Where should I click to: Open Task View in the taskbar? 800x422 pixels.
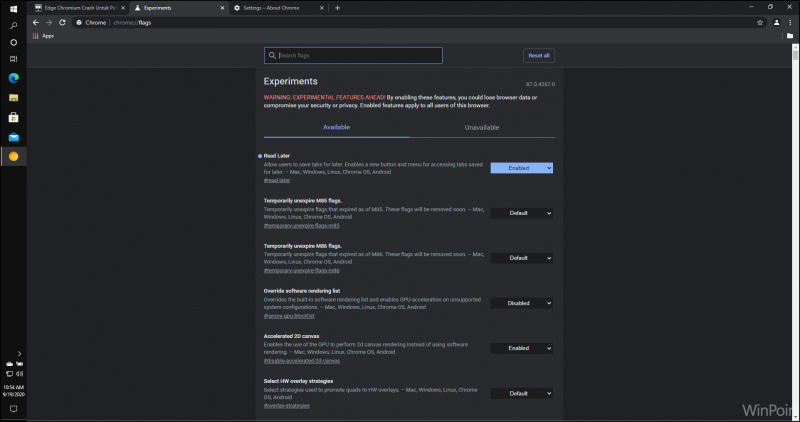point(13,59)
